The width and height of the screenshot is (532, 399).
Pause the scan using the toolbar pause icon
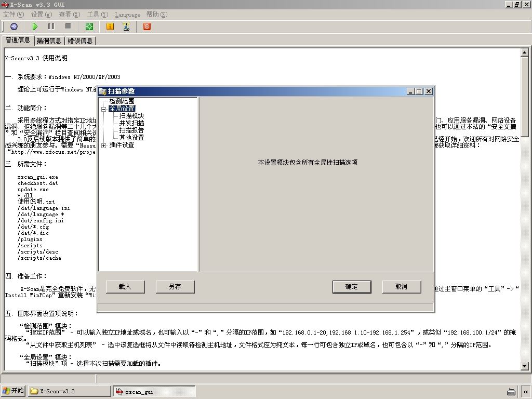(x=51, y=26)
